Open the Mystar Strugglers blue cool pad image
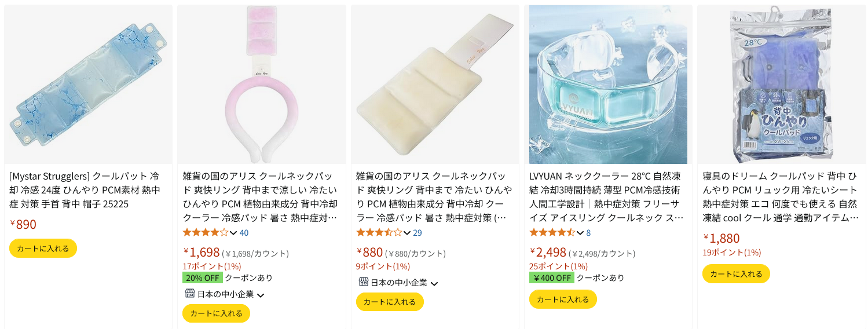The width and height of the screenshot is (868, 329). tap(88, 85)
